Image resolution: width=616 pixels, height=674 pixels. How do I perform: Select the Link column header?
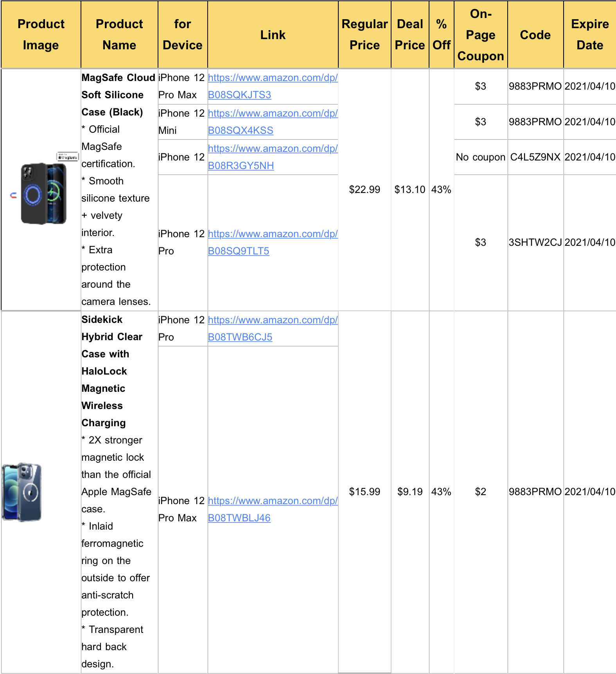pos(273,34)
